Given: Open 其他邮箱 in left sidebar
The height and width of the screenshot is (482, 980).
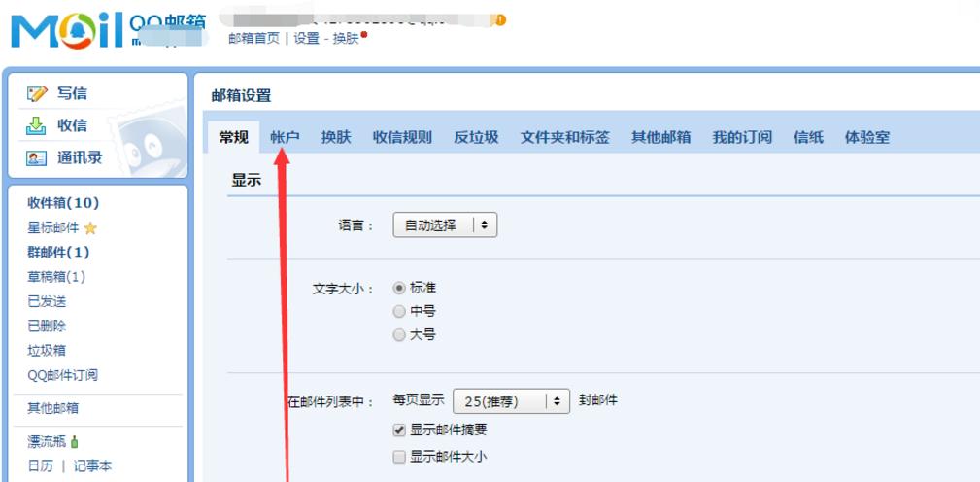Looking at the screenshot, I should [x=53, y=408].
